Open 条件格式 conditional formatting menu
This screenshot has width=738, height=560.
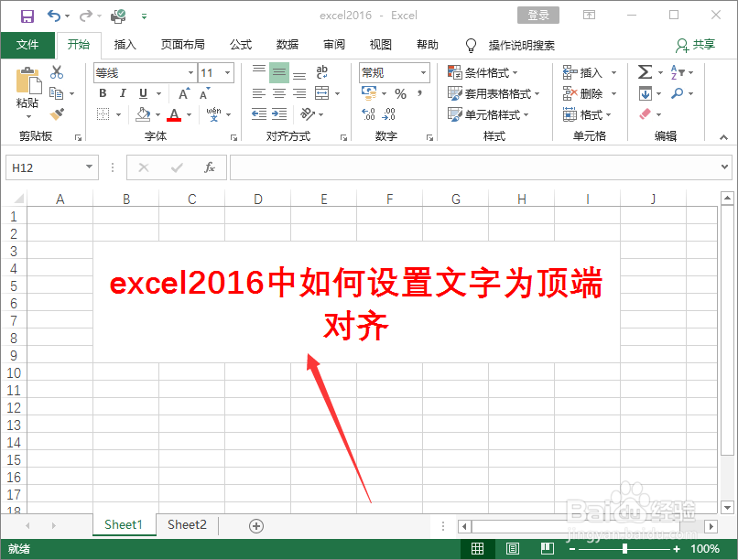(483, 72)
